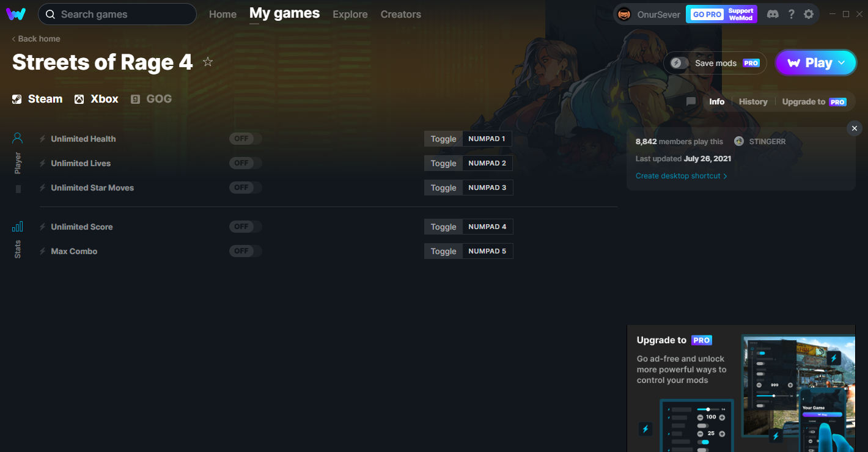Open the help question mark icon
Image resolution: width=868 pixels, height=452 pixels.
[x=792, y=14]
